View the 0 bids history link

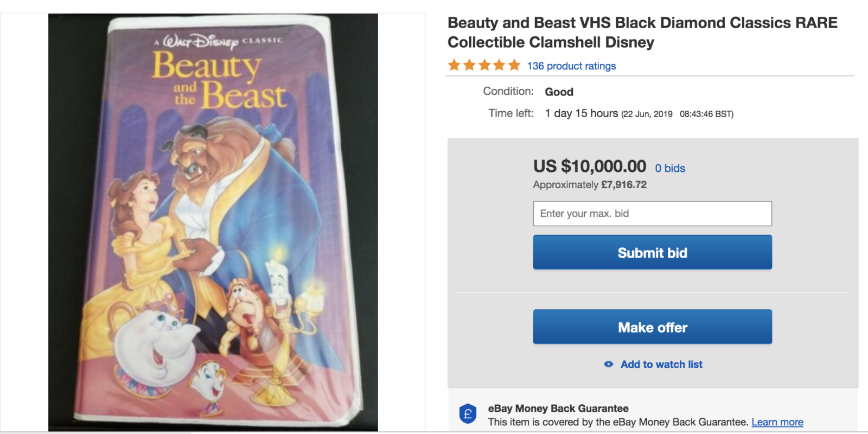click(670, 168)
